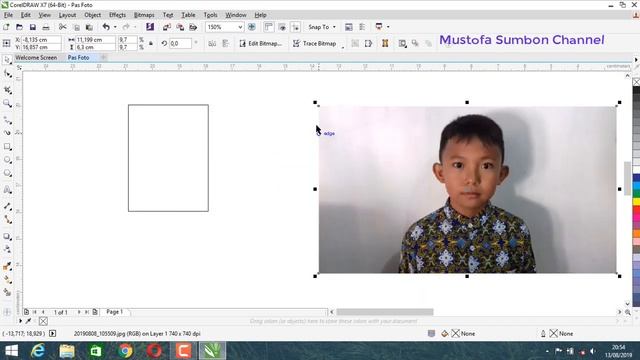Select the Zoom magnifier tool
This screenshot has width=640, height=360.
[7, 104]
